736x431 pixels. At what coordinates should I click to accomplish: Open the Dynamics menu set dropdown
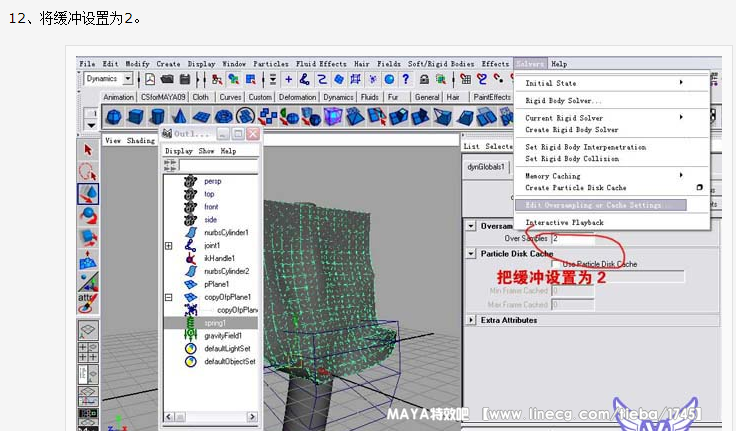click(x=128, y=79)
